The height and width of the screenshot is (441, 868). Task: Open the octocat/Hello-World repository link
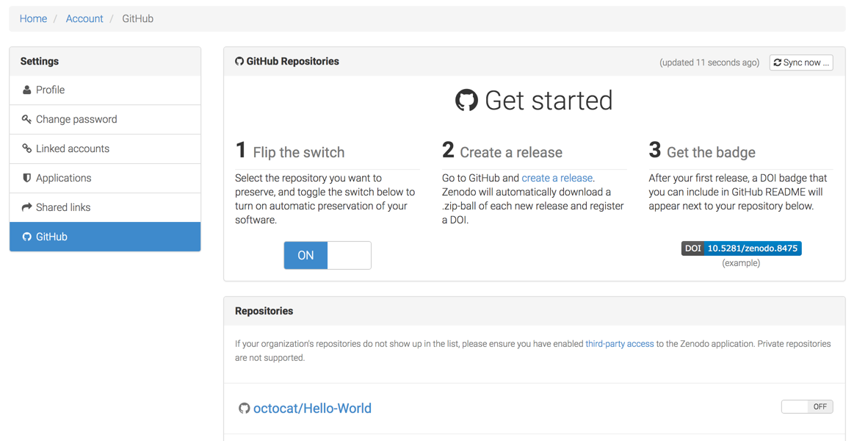312,409
